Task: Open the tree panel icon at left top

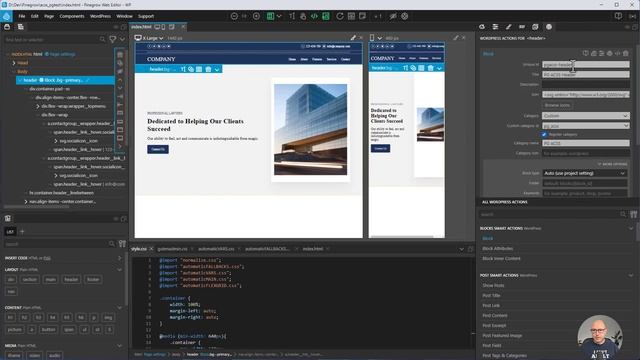Action: click(x=20, y=27)
